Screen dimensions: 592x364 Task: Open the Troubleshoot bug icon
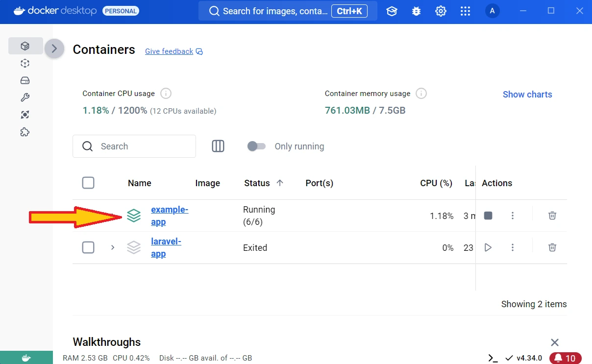coord(416,11)
